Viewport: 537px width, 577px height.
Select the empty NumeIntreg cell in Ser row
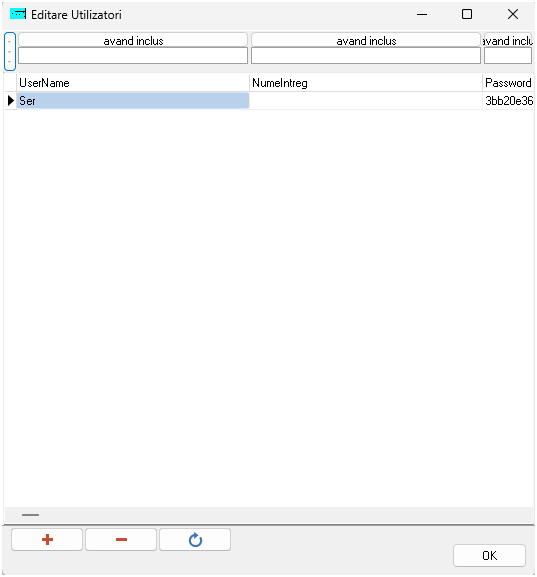coord(366,100)
